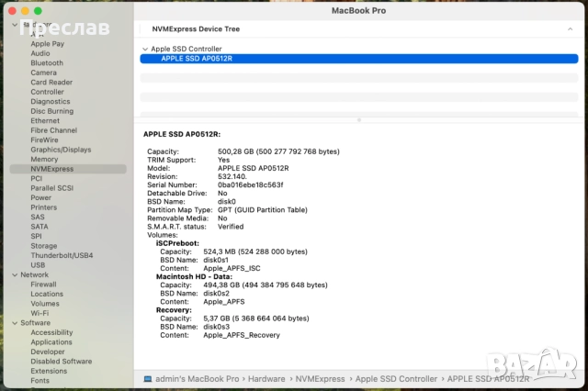The width and height of the screenshot is (588, 391).
Task: Click the Apple_APFS_Recovery content value
Action: pyautogui.click(x=242, y=335)
